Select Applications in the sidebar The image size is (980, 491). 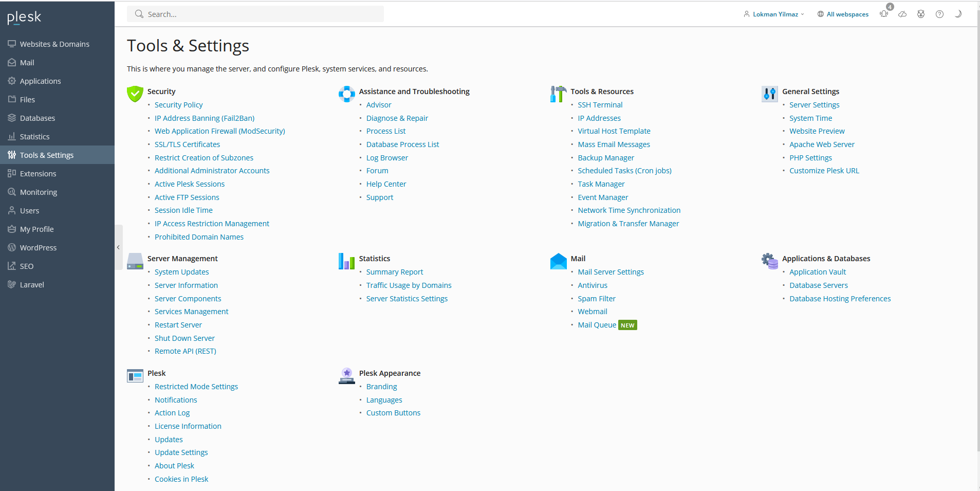click(57, 81)
